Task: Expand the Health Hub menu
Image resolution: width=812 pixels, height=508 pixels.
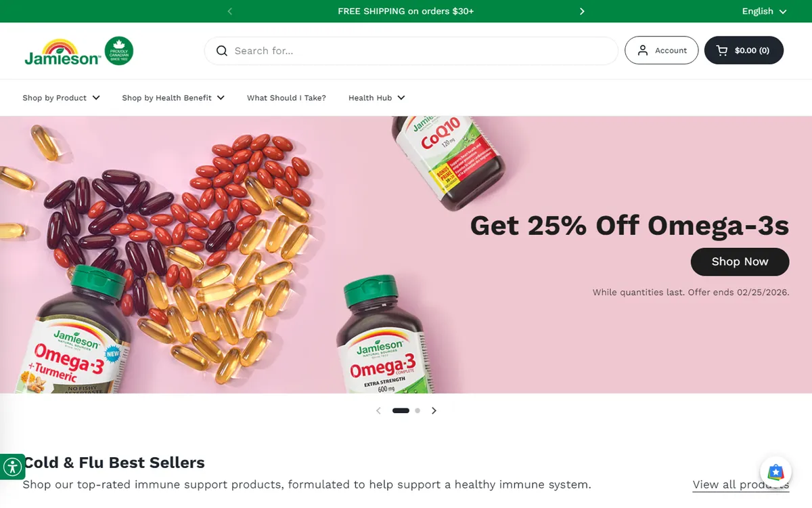Action: pyautogui.click(x=377, y=98)
